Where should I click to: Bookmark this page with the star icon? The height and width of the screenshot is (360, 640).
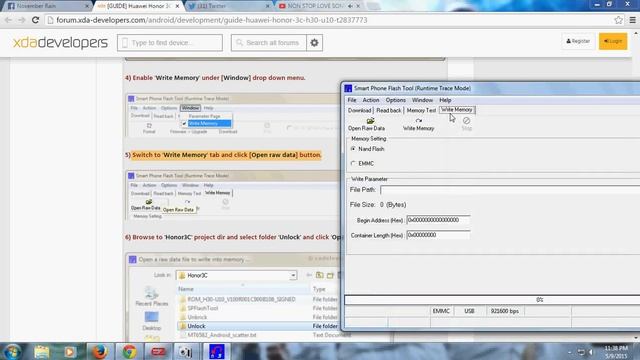pyautogui.click(x=618, y=20)
